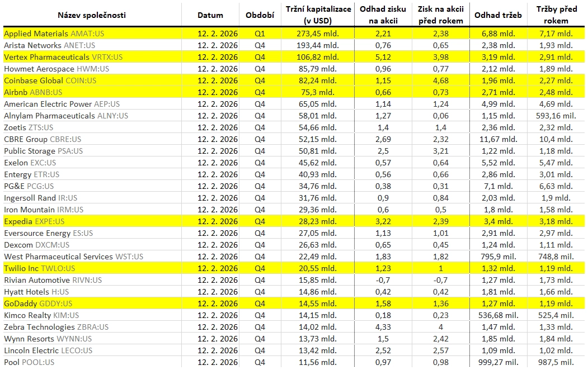Click the Airbnb ABNB:US company name
The height and width of the screenshot is (370, 588).
coord(33,92)
